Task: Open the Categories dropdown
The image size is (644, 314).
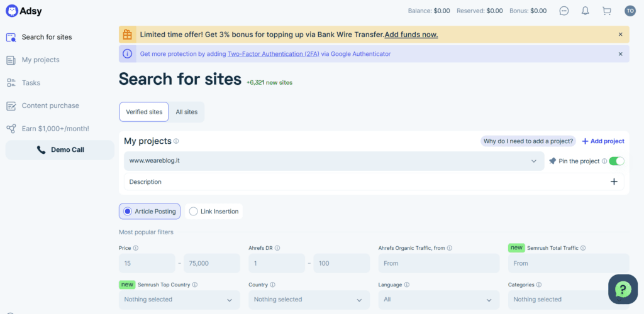Action: pos(569,300)
